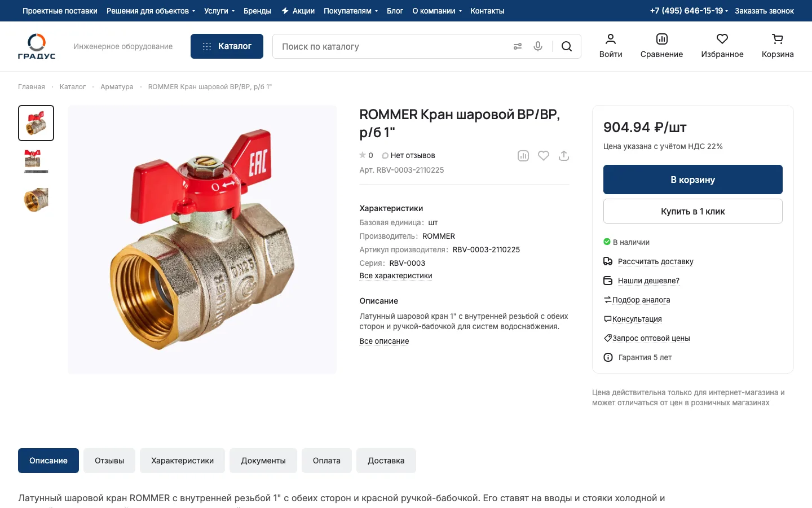Click Подбор аналога link
The width and height of the screenshot is (812, 508).
point(641,300)
